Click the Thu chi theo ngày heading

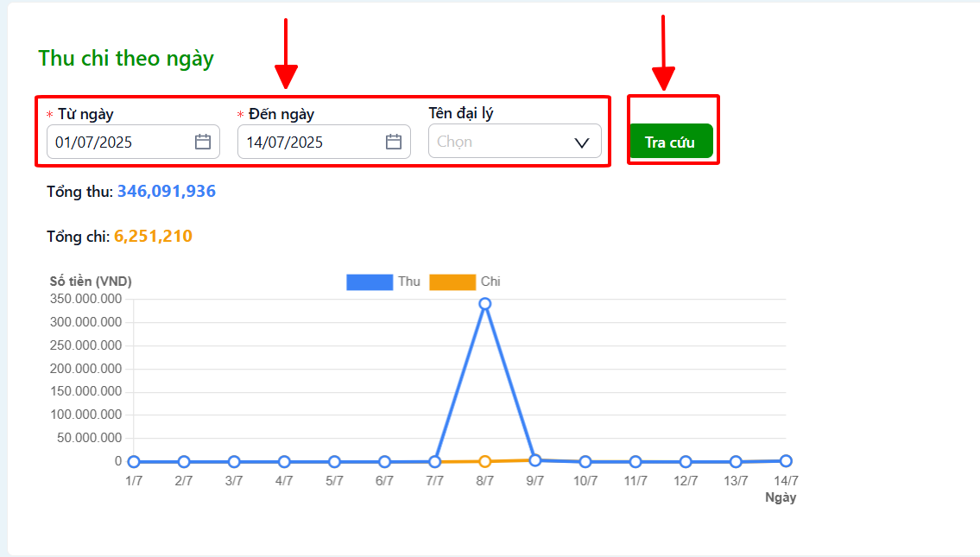point(126,58)
